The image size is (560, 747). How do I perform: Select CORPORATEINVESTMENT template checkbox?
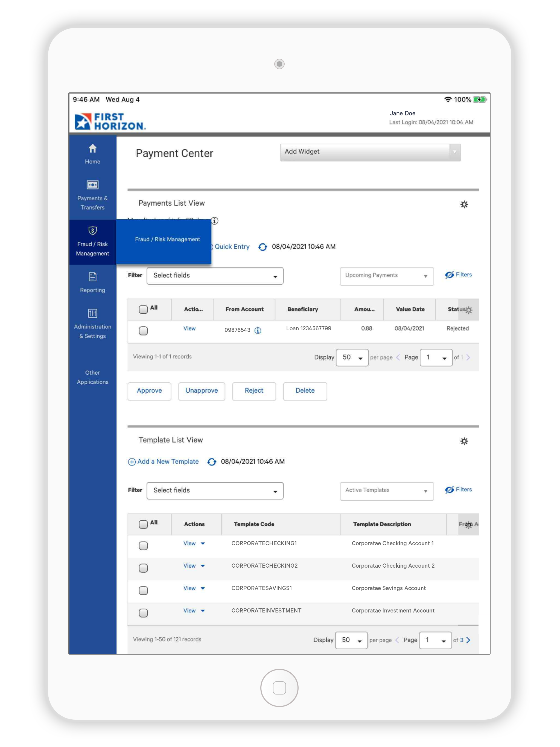(x=143, y=613)
